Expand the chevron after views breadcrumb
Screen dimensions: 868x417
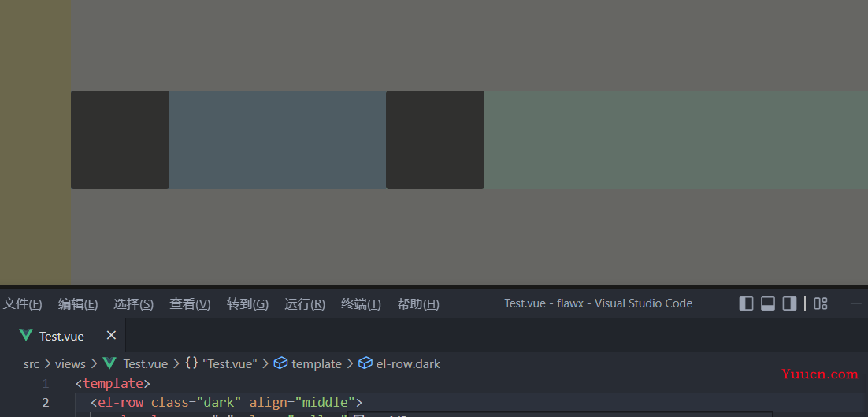click(x=94, y=364)
